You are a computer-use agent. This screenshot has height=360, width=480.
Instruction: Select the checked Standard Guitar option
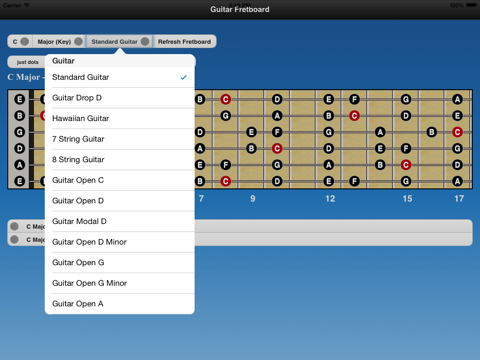120,77
